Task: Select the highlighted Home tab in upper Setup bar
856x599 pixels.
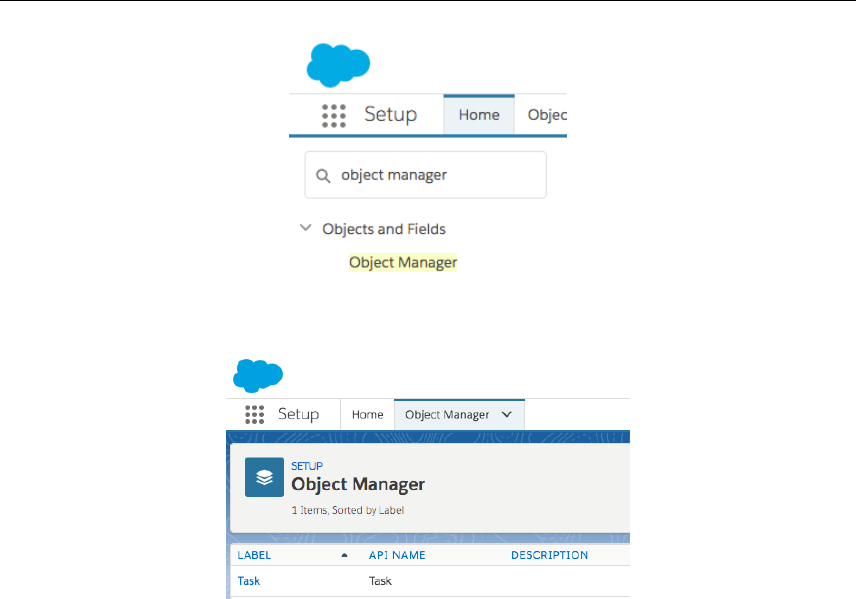Action: (x=479, y=115)
